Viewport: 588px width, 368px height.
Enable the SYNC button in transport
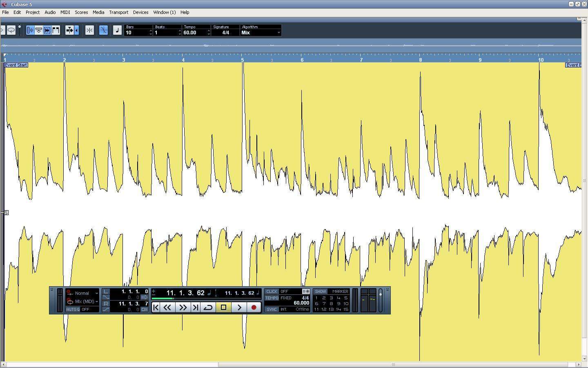[272, 310]
